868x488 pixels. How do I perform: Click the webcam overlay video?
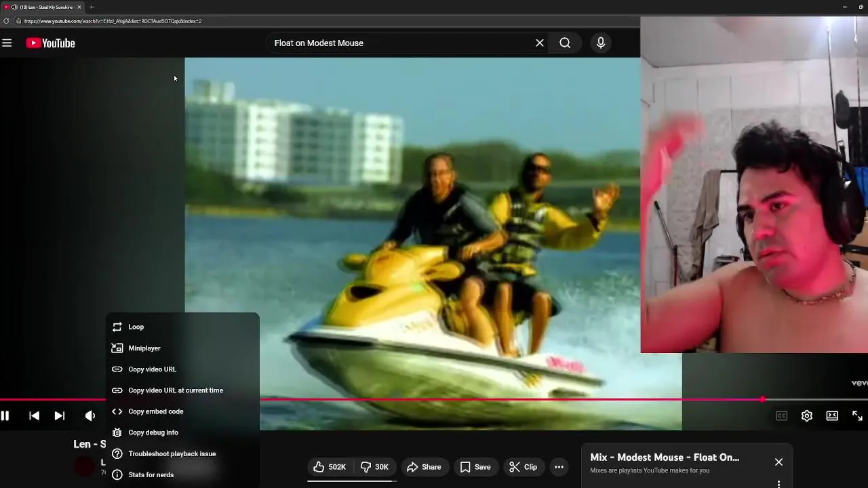coord(754,184)
